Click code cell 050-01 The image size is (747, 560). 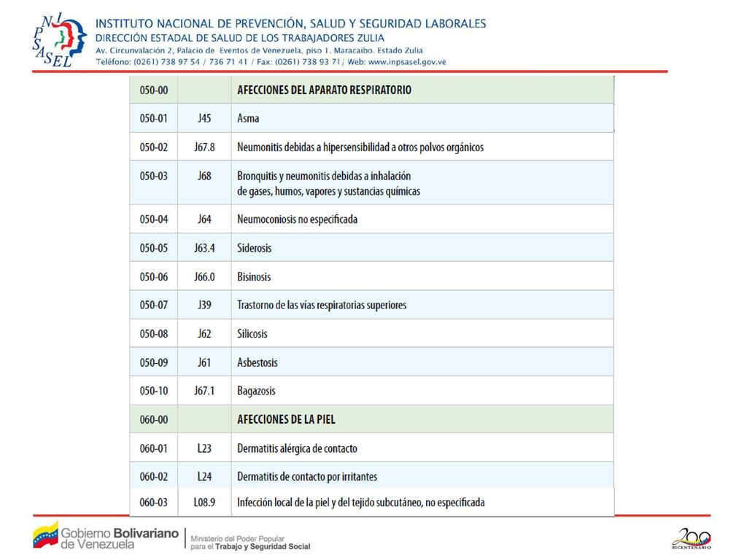click(153, 118)
